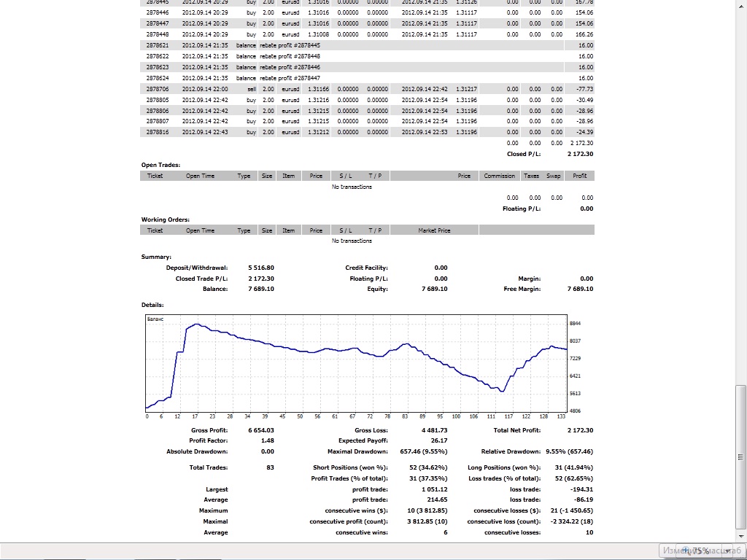Image resolution: width=747 pixels, height=560 pixels.
Task: Select consecutive wins 10 (3 812.85)
Action: [427, 510]
